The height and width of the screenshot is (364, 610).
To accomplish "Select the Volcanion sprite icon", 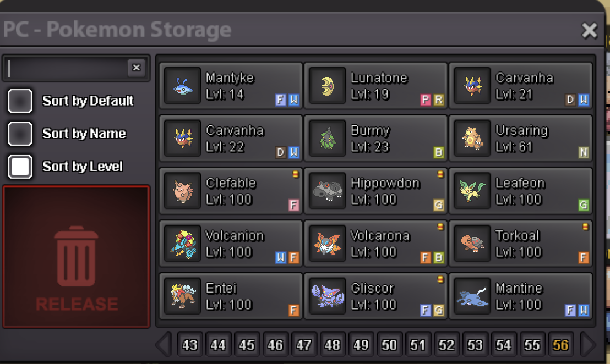I will pos(182,244).
